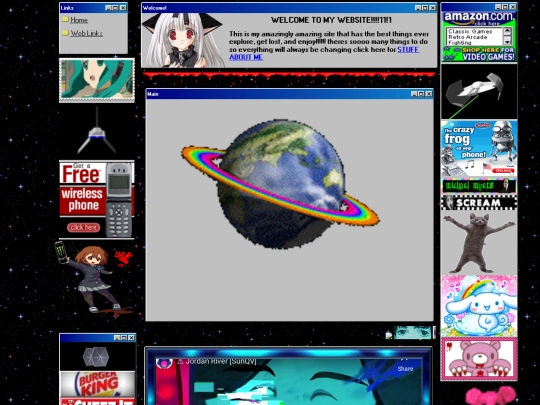Click the small eyes banner under Main window
Viewport: 540px width, 405px height.
click(413, 333)
